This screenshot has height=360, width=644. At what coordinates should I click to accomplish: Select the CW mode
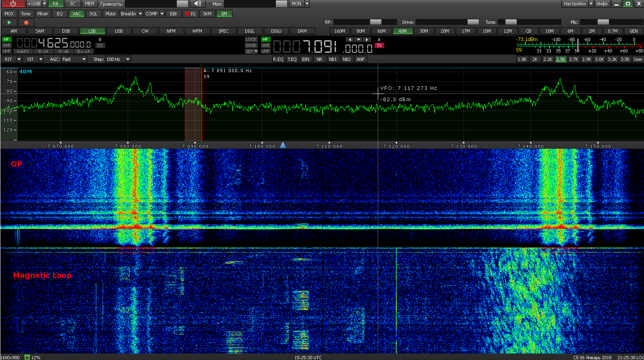coord(145,31)
